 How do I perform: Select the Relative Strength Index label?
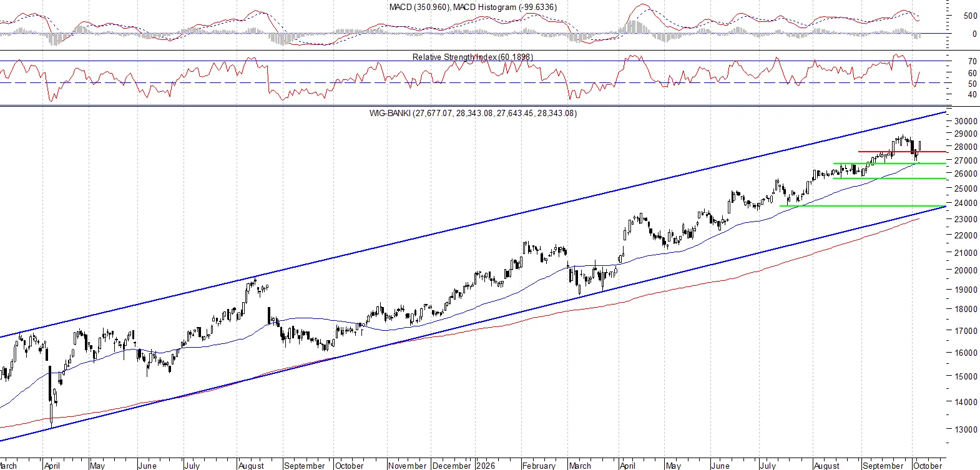pyautogui.click(x=473, y=57)
